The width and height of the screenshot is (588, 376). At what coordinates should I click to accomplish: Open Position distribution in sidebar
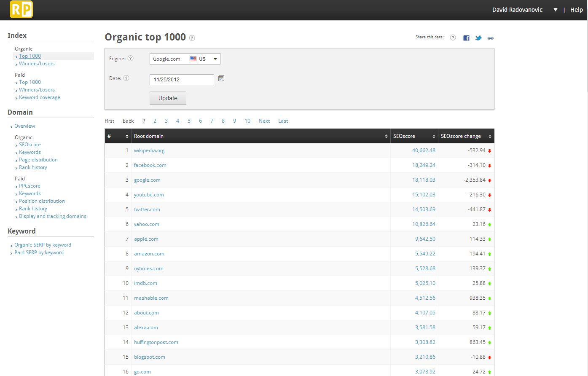(x=42, y=201)
